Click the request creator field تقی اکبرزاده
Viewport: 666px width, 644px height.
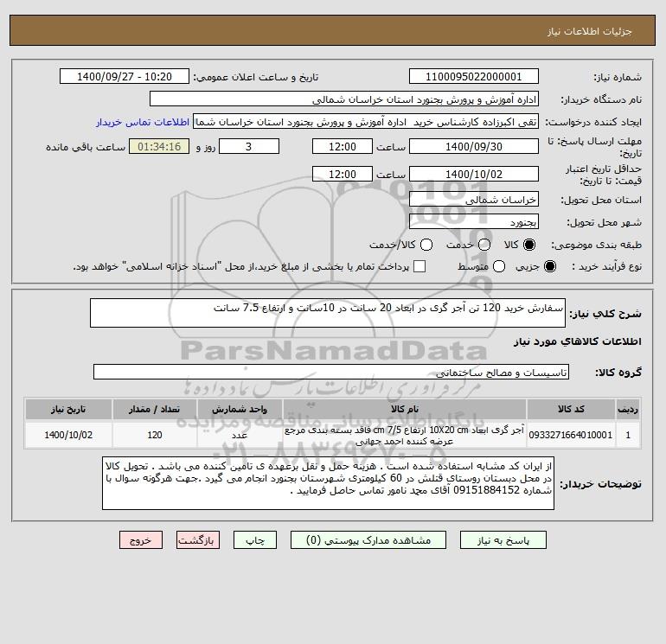[366, 122]
